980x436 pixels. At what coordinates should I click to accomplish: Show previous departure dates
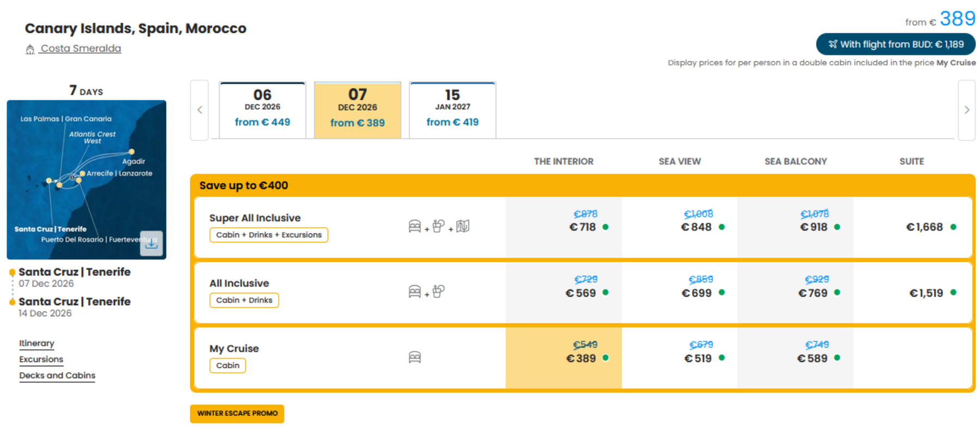pos(199,110)
